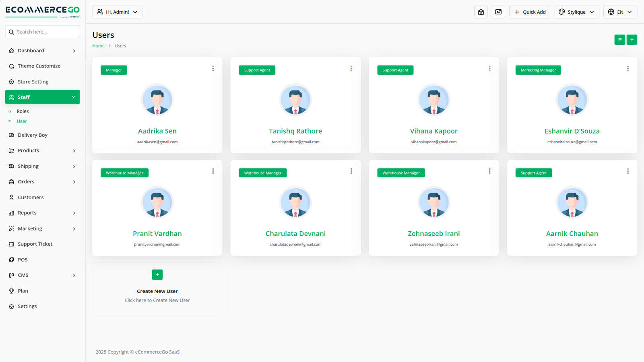Screen dimensions: 644x362
Task: Click kebab menu on Charulata Devnani card
Action: (351, 171)
